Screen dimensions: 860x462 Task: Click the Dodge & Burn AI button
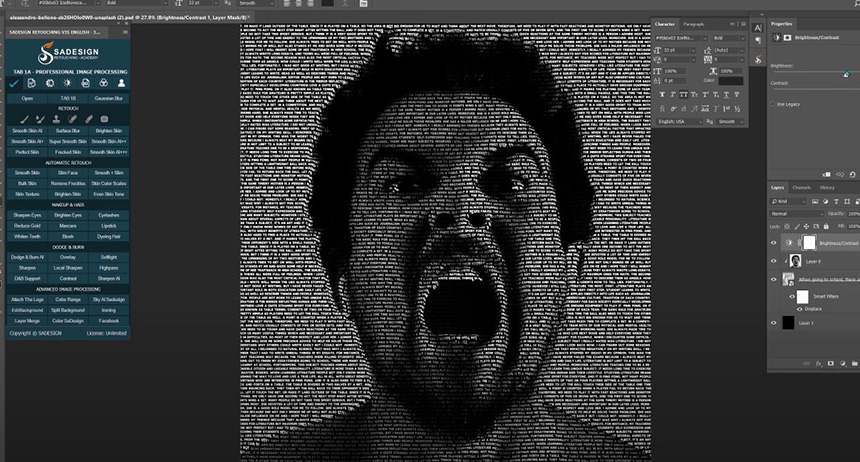click(27, 257)
